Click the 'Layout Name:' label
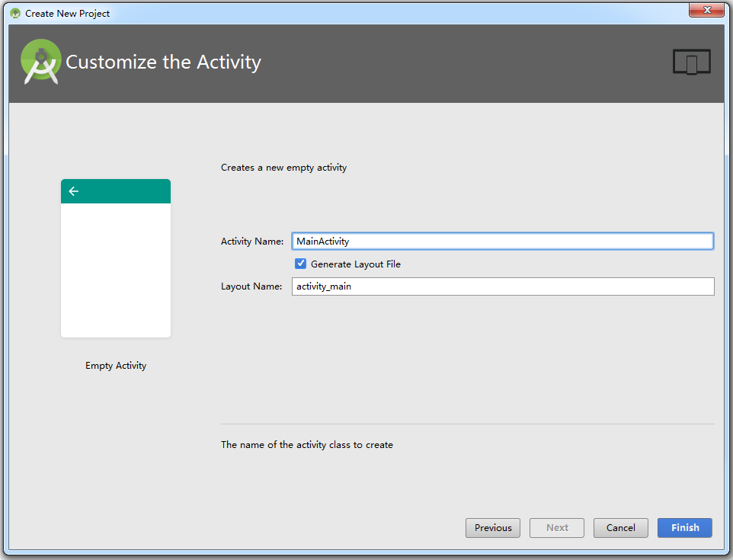 pos(251,286)
